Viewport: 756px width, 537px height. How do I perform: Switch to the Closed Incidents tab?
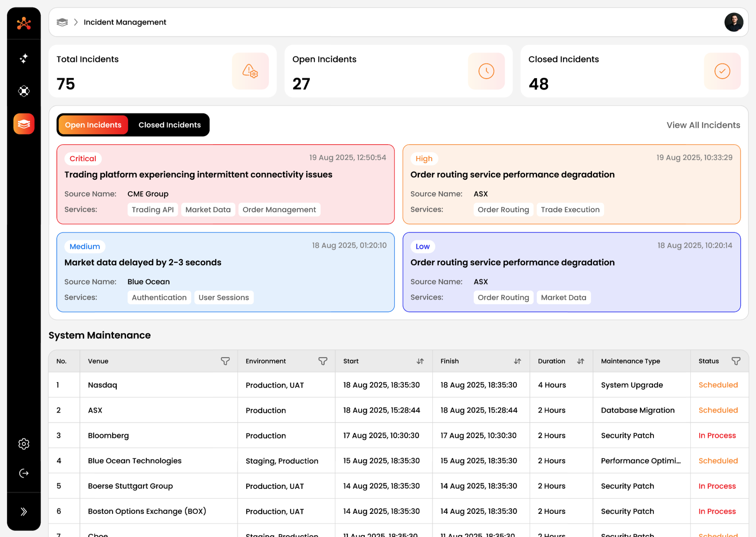[169, 125]
